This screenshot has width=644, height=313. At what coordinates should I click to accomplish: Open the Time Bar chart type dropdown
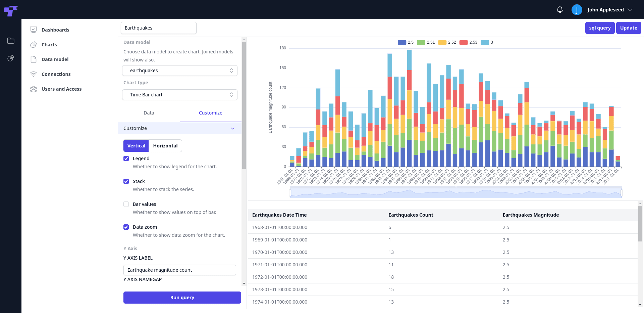click(180, 95)
